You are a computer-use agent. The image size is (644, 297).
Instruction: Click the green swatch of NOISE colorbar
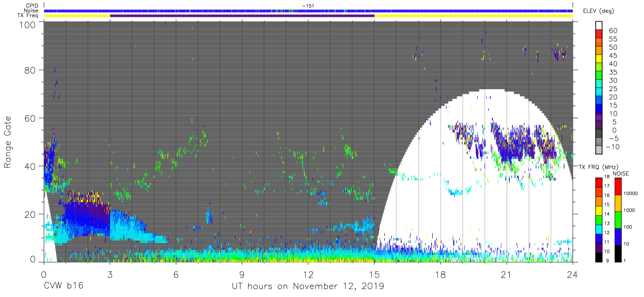click(x=618, y=220)
